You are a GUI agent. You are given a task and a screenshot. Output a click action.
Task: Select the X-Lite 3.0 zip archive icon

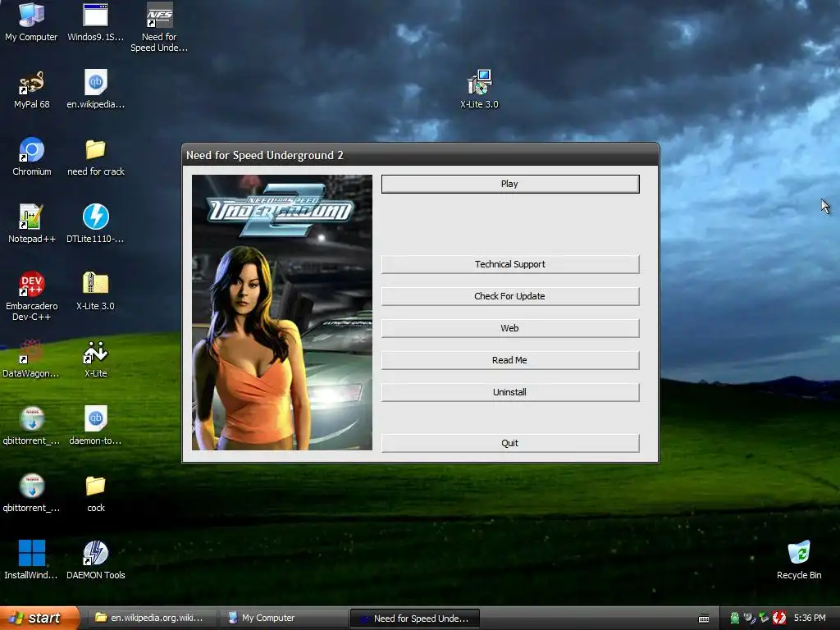coord(95,291)
